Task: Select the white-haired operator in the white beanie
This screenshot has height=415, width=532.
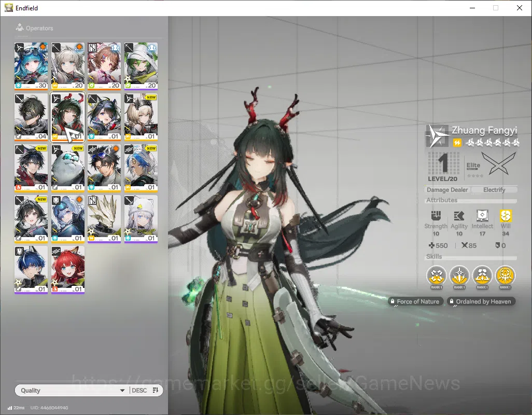Action: pos(141,218)
